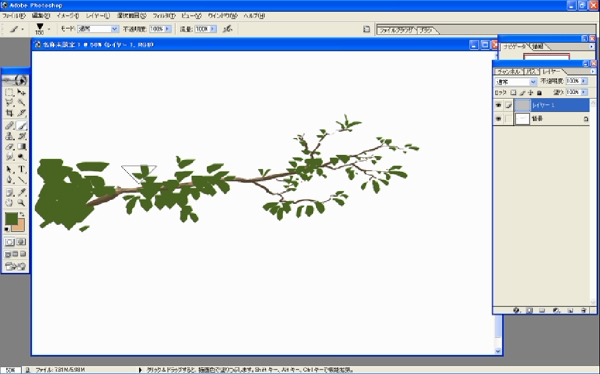
Task: Switch to Standard editing mode
Action: [10, 242]
